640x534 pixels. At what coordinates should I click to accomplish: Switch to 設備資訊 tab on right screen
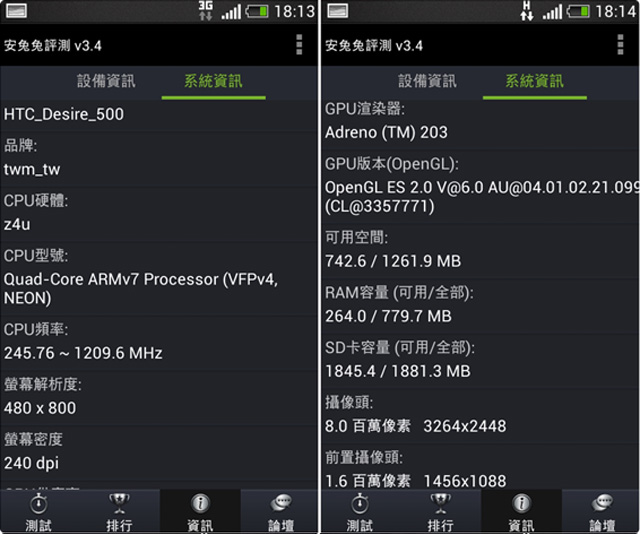click(427, 81)
